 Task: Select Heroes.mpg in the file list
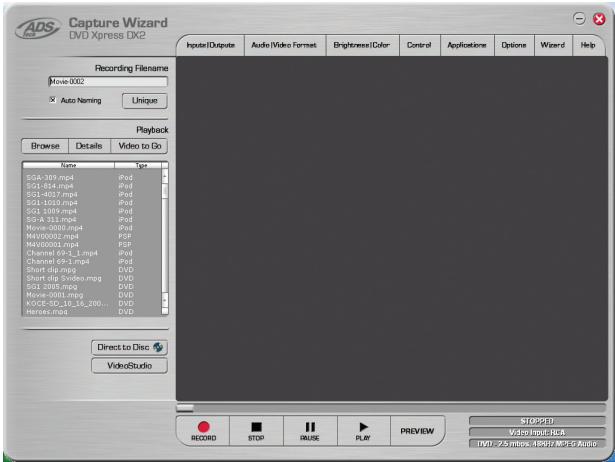(92, 312)
